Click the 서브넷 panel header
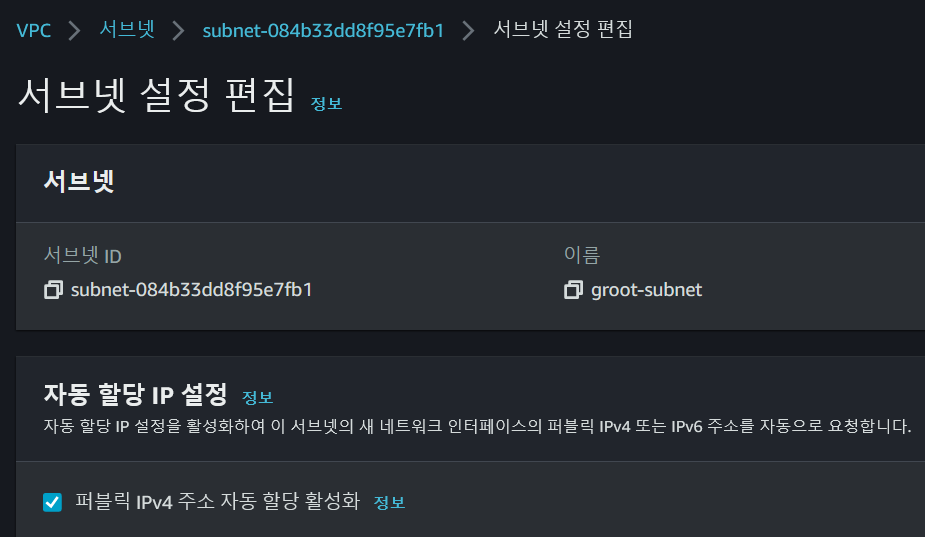This screenshot has height=537, width=925. 80,182
